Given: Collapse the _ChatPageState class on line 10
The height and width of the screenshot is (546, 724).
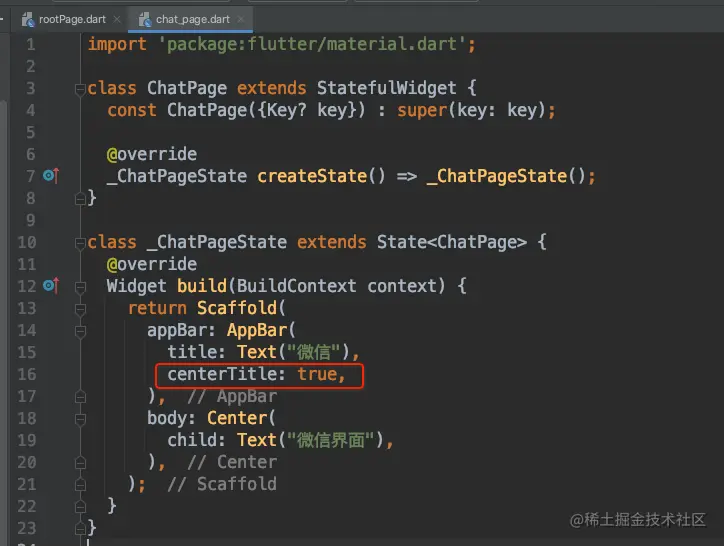Looking at the screenshot, I should pyautogui.click(x=80, y=243).
